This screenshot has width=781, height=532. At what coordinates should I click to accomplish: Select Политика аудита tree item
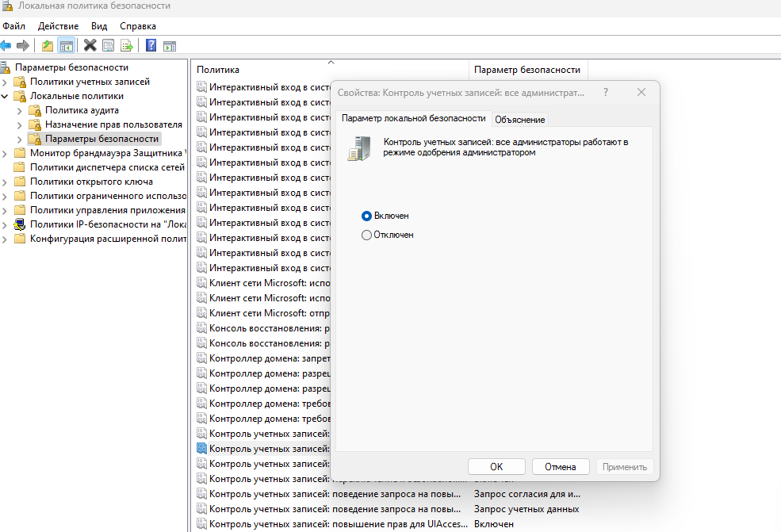pyautogui.click(x=82, y=110)
